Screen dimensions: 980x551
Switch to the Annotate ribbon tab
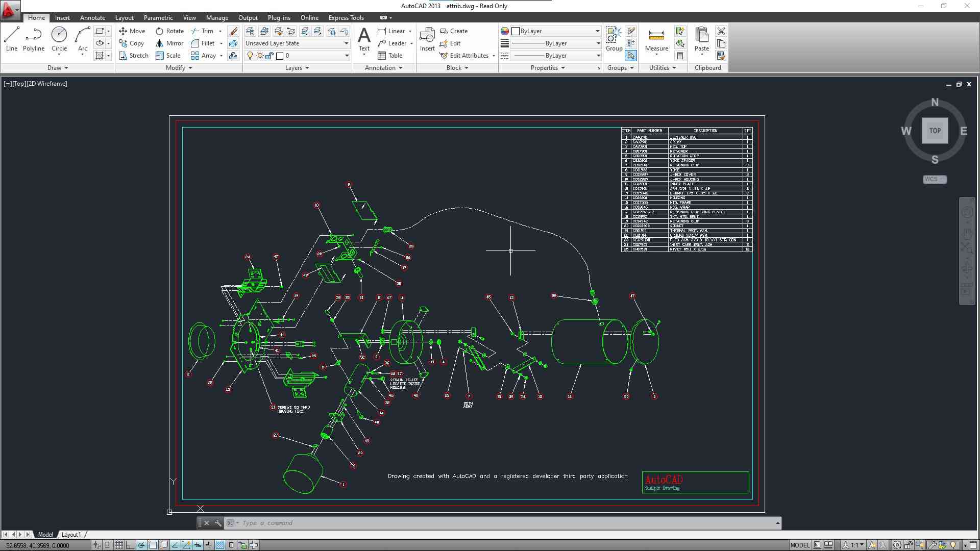(x=92, y=18)
